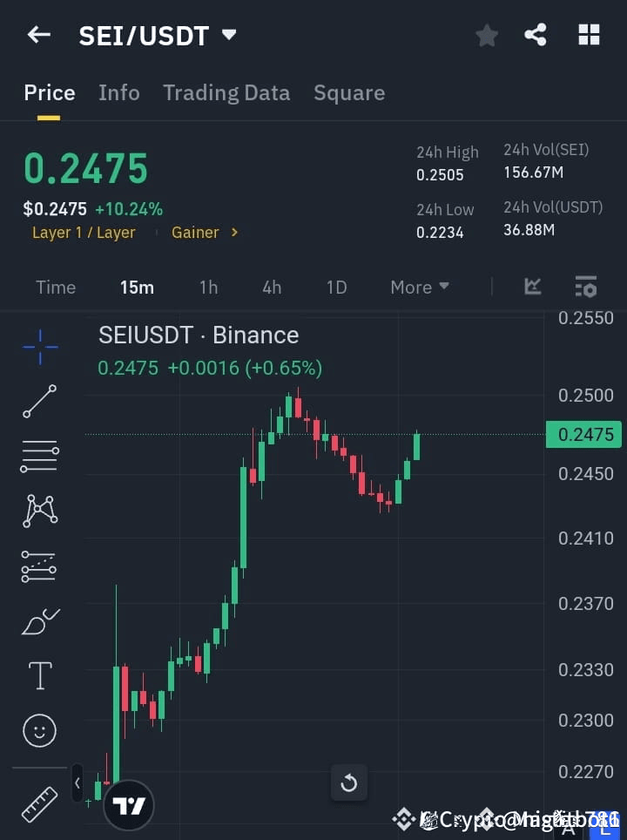The height and width of the screenshot is (840, 627).
Task: Select the XABCD pattern tool
Action: coord(40,511)
